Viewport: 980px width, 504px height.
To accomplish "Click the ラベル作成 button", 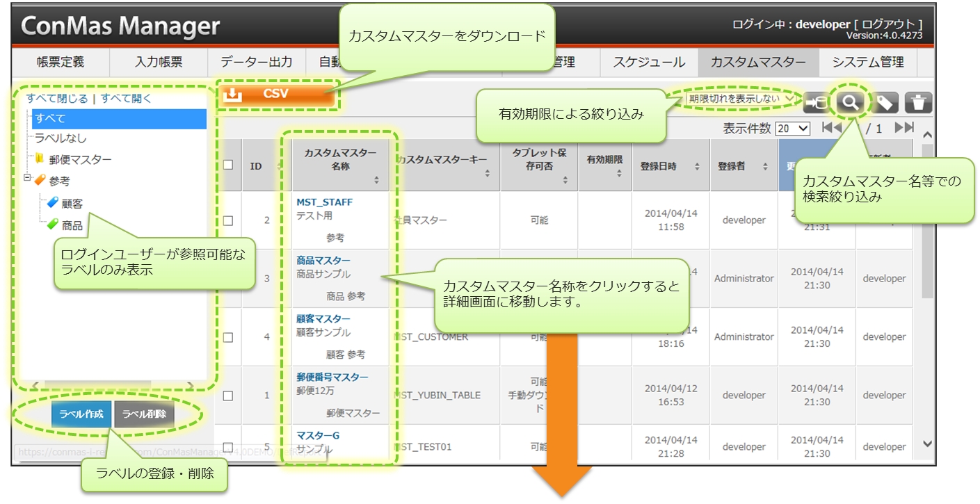I will tap(81, 414).
